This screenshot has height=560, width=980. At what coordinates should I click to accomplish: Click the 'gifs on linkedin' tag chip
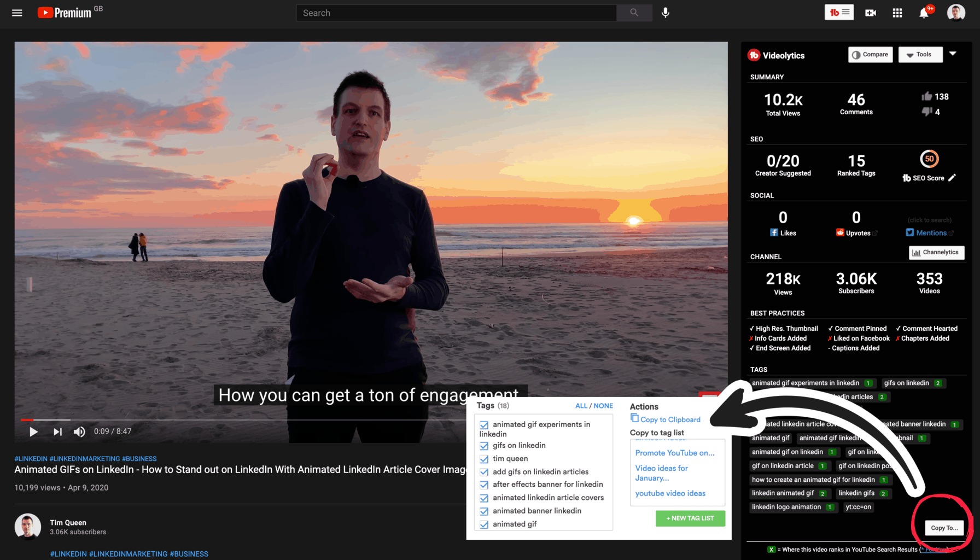912,383
